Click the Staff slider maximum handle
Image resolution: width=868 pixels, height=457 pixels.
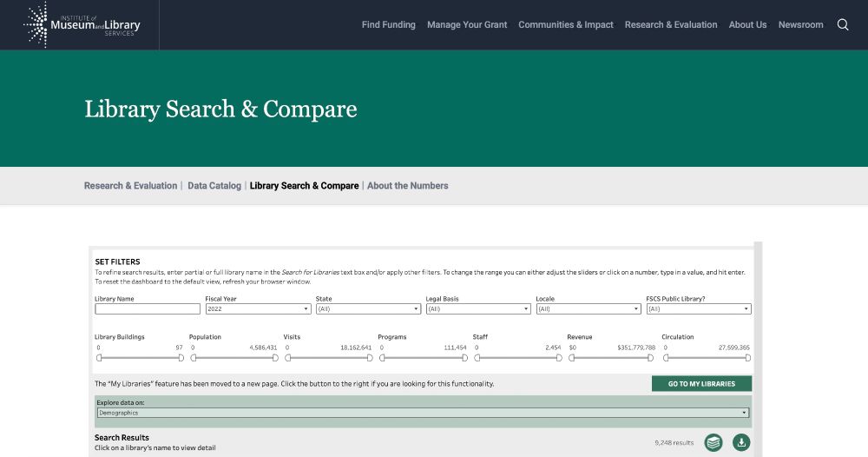[559, 358]
